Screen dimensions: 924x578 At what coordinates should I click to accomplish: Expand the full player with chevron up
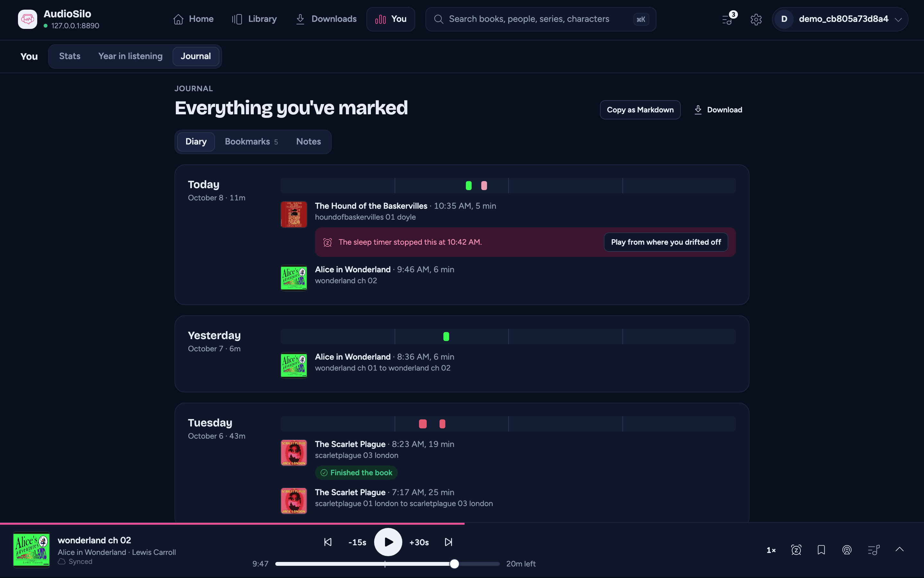pos(900,549)
